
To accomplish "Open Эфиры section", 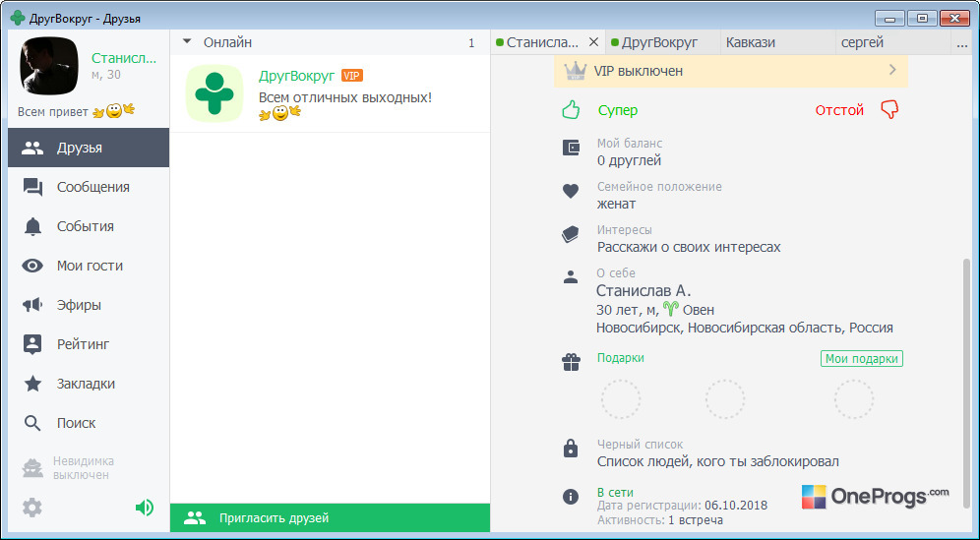I will [89, 305].
